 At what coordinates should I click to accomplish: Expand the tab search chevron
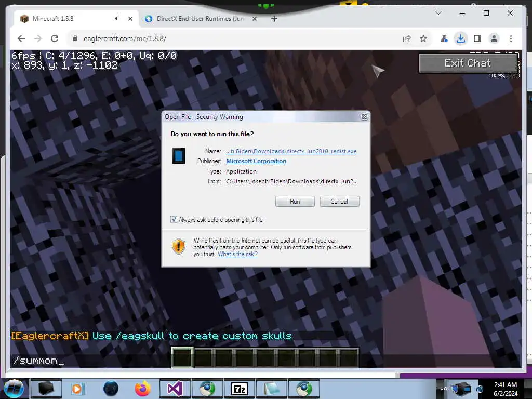(438, 13)
